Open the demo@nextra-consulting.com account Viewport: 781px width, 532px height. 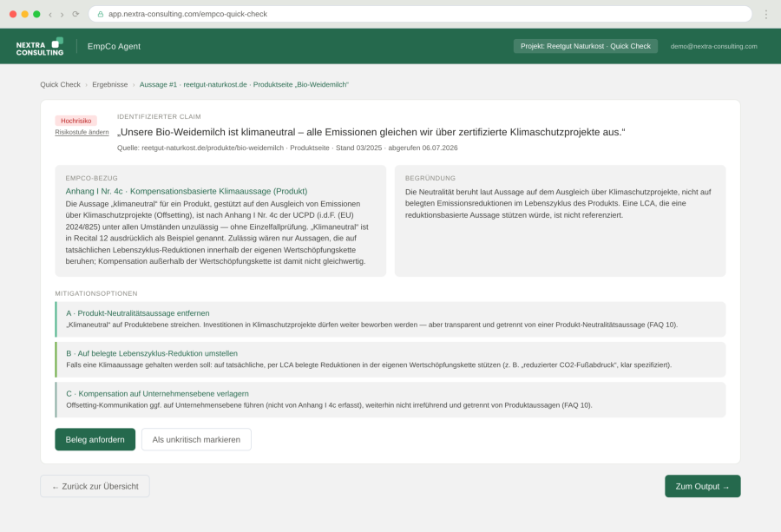(x=713, y=46)
